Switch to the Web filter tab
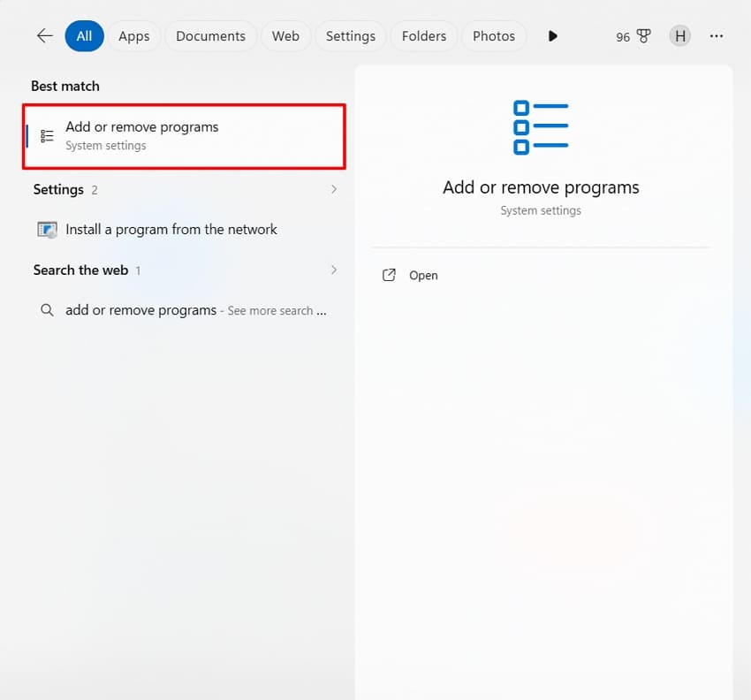Image resolution: width=751 pixels, height=700 pixels. 286,36
